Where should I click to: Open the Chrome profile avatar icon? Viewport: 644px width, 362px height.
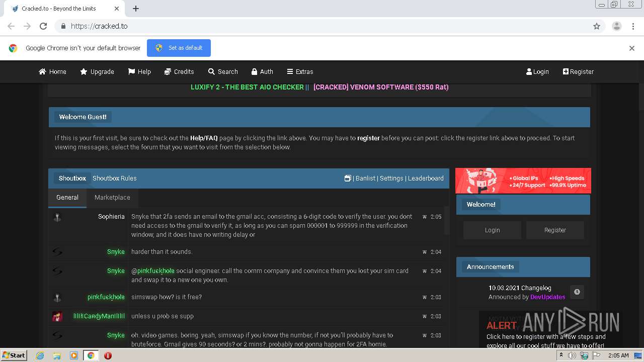(616, 26)
